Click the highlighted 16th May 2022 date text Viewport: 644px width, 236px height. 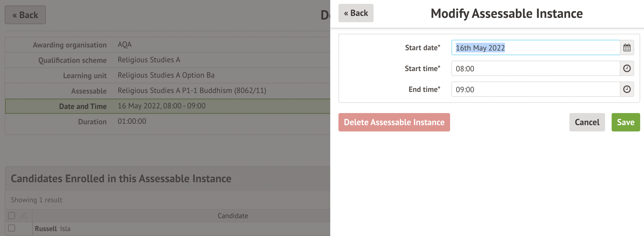[480, 47]
